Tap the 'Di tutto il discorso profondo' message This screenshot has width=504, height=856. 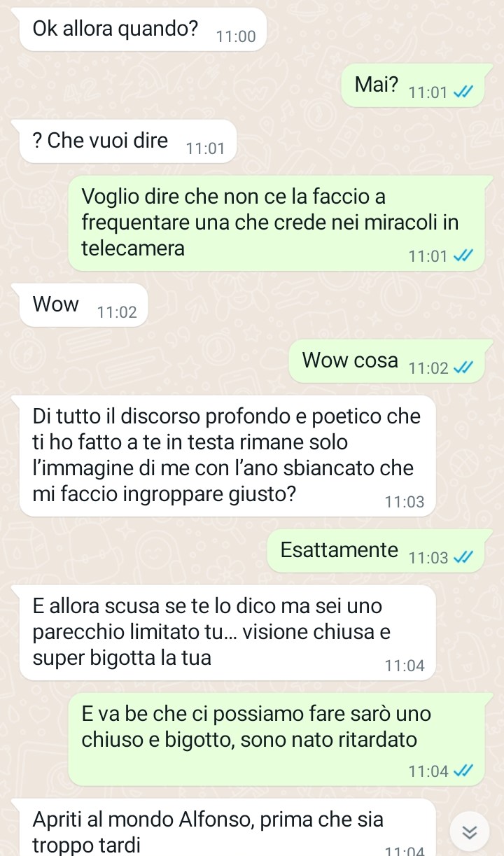227,456
